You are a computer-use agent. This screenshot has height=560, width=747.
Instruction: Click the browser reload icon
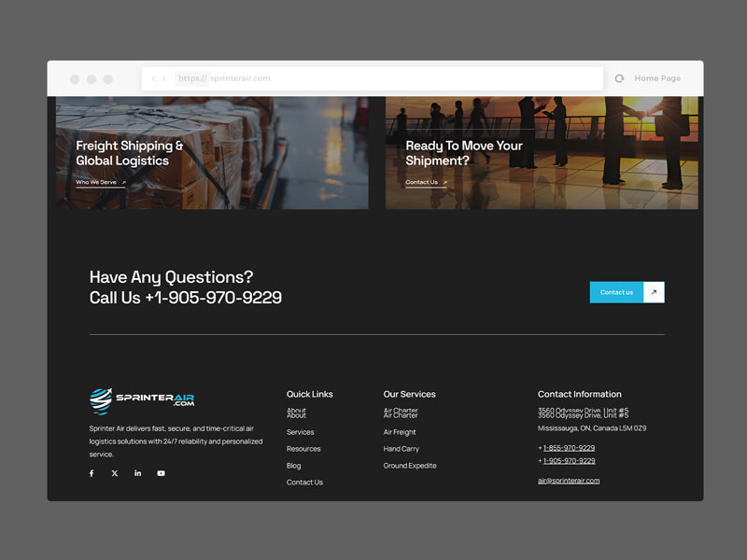(x=619, y=78)
